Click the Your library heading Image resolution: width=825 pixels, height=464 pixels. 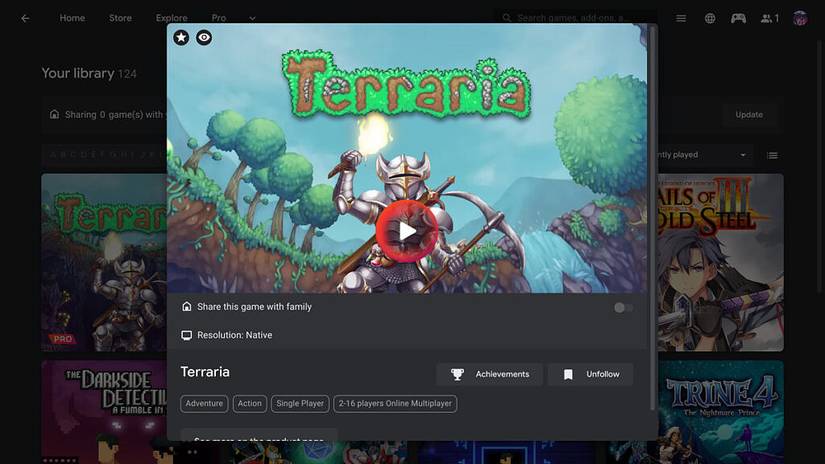78,73
